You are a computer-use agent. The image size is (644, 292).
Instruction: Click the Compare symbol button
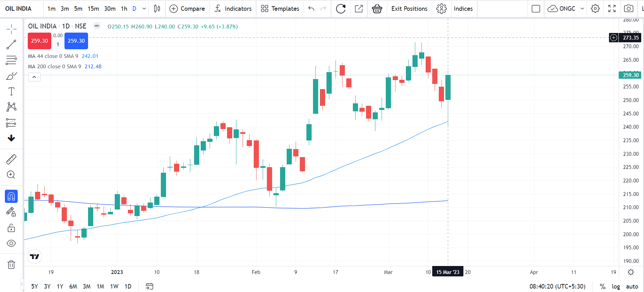tap(187, 9)
